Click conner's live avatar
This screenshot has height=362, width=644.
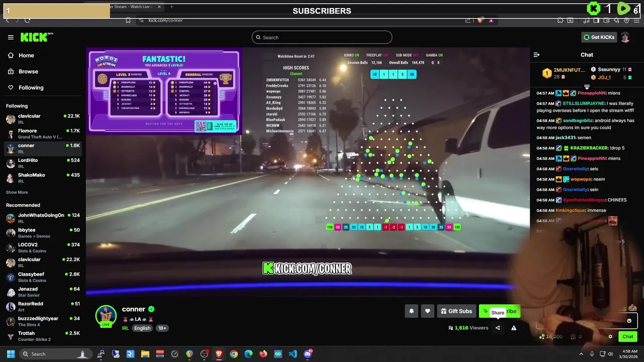point(106,315)
